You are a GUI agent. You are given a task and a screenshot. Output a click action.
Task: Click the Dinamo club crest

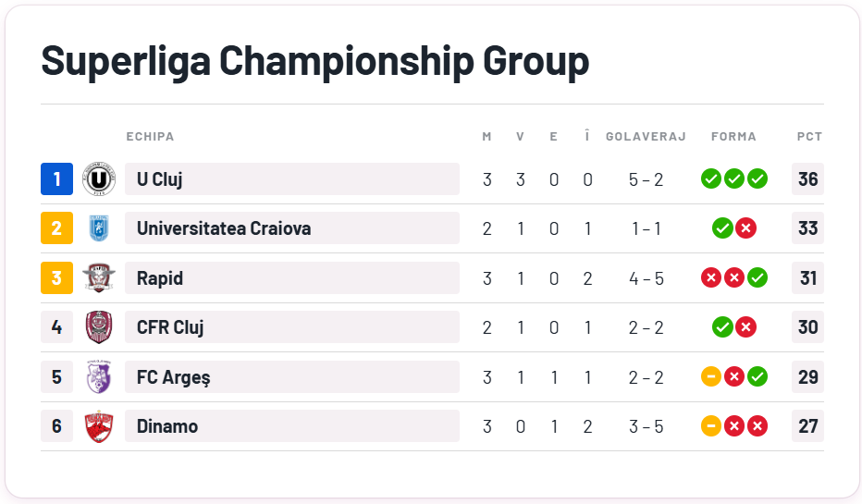pos(99,426)
